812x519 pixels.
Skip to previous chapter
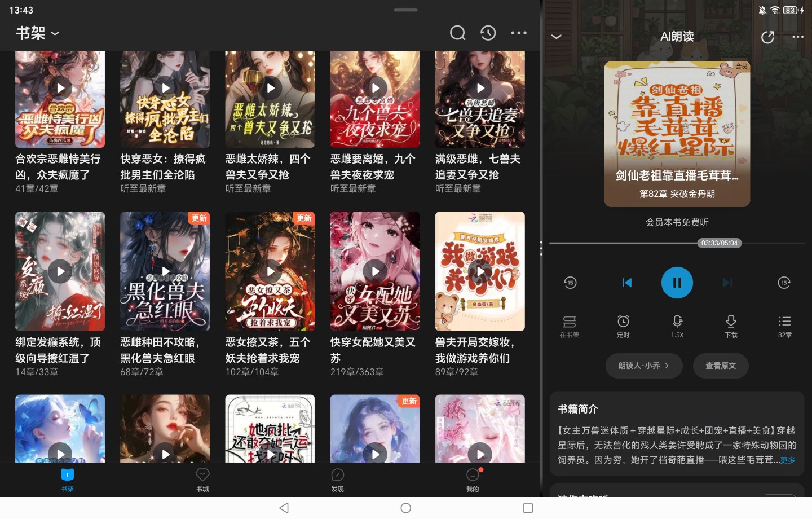tap(627, 283)
